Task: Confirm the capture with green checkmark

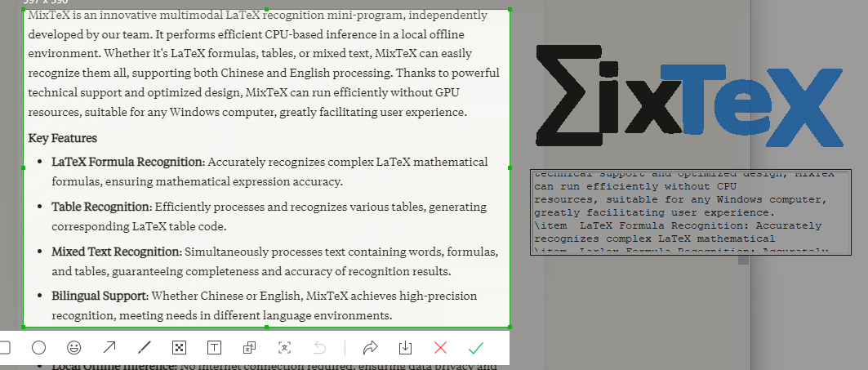Action: click(x=476, y=348)
